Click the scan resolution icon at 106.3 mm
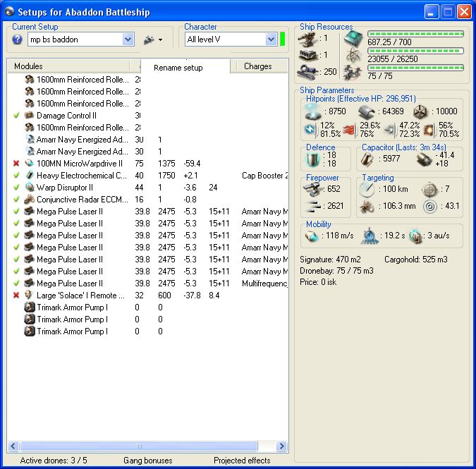 coord(367,207)
